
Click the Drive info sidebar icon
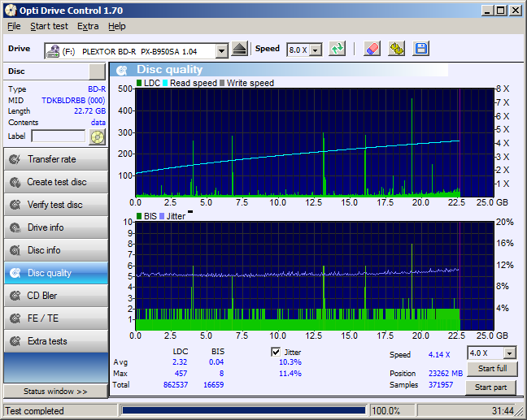pyautogui.click(x=15, y=227)
